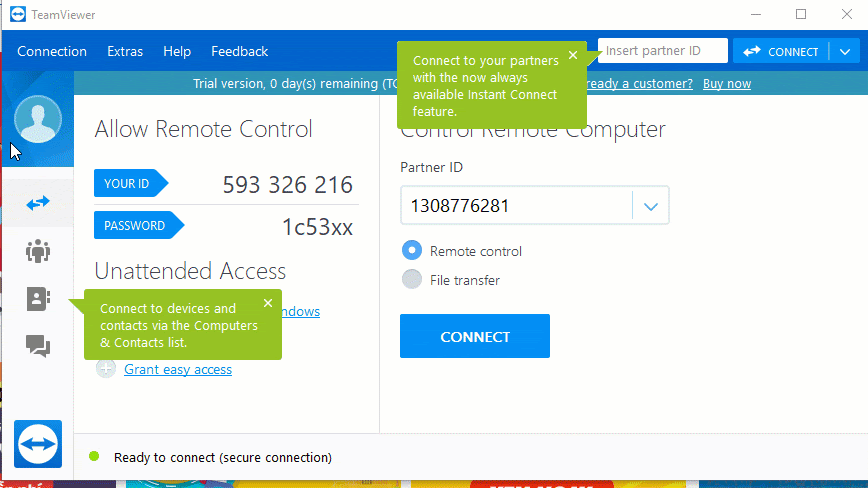Minimize the TeamViewer window
The width and height of the screenshot is (868, 488).
[x=756, y=14]
